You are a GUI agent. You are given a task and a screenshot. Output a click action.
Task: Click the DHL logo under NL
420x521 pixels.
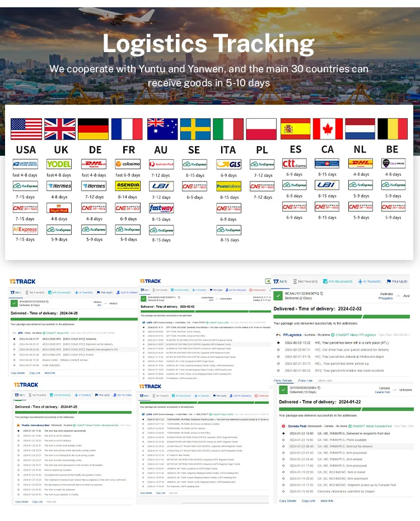(361, 163)
